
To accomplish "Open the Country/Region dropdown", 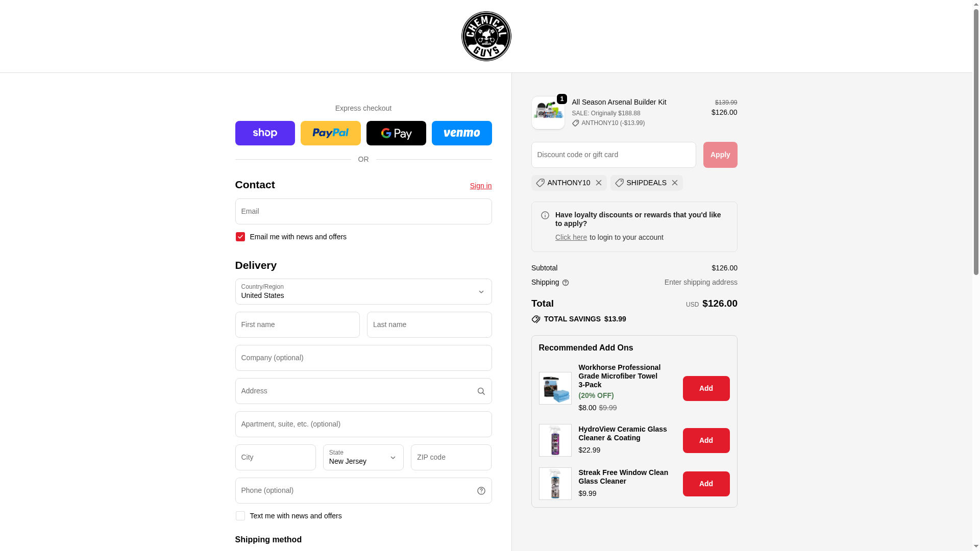I will (363, 292).
